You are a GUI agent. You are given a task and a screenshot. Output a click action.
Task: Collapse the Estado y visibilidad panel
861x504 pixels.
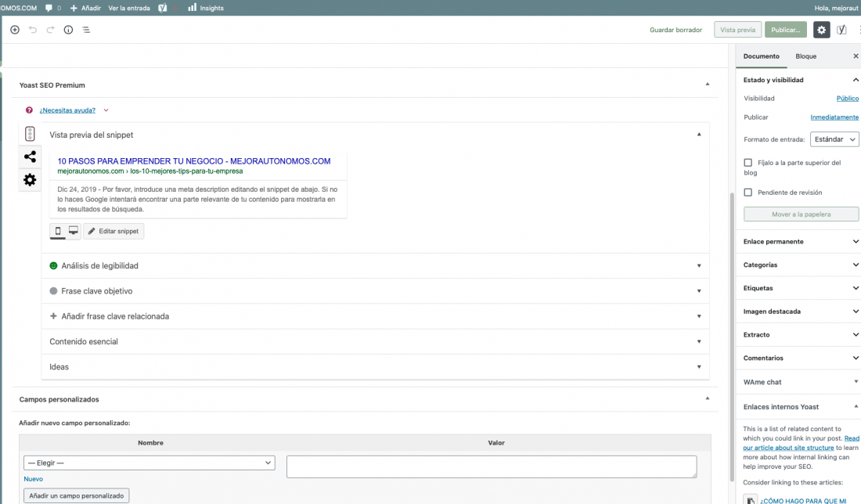[798, 80]
